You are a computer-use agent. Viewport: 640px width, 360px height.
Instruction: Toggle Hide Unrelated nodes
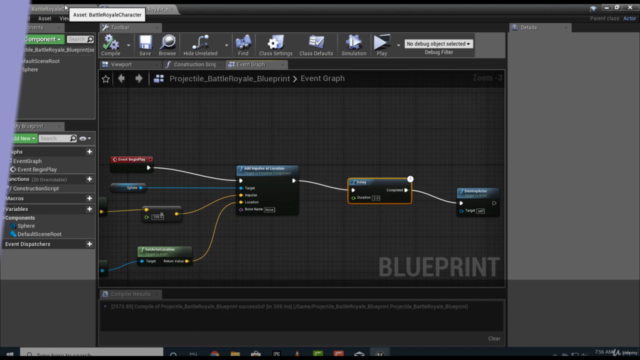200,45
